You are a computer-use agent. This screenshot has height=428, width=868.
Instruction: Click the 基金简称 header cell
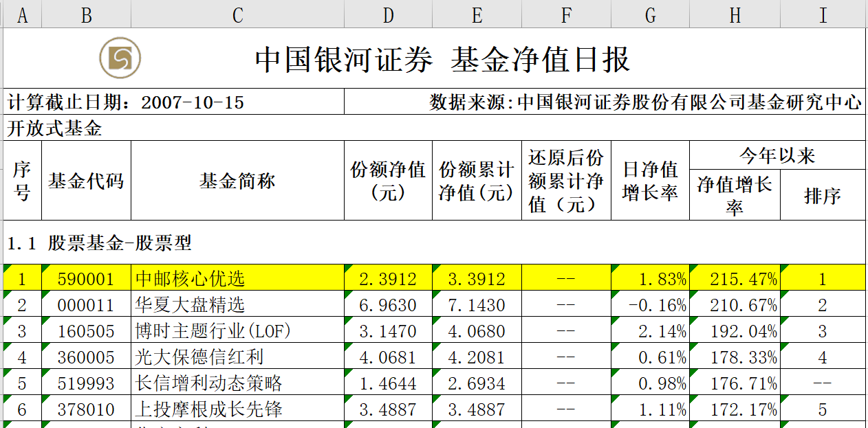(237, 181)
